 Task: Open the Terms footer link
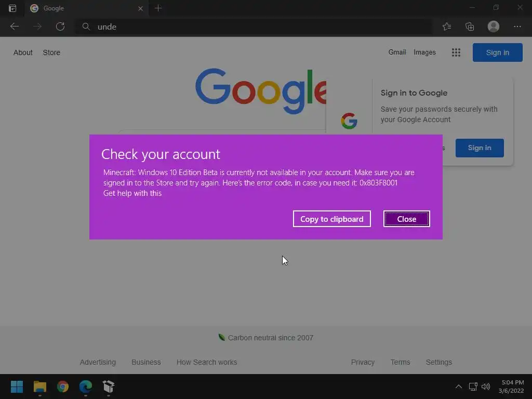point(401,362)
